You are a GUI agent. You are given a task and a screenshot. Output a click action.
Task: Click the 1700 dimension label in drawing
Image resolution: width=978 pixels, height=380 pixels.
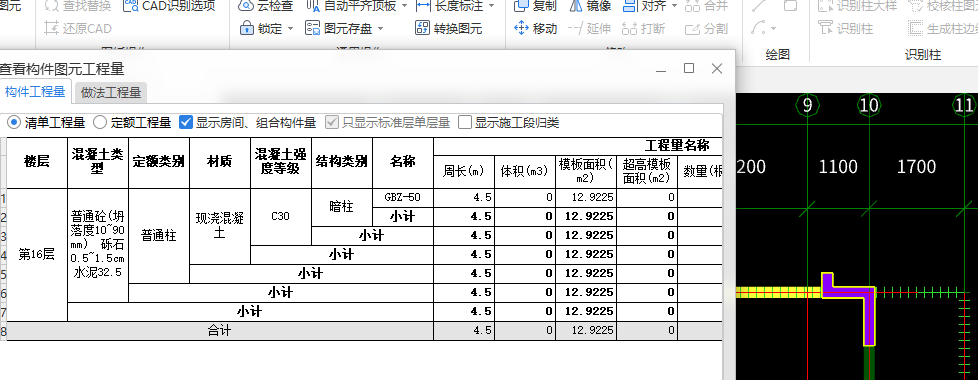pos(916,167)
